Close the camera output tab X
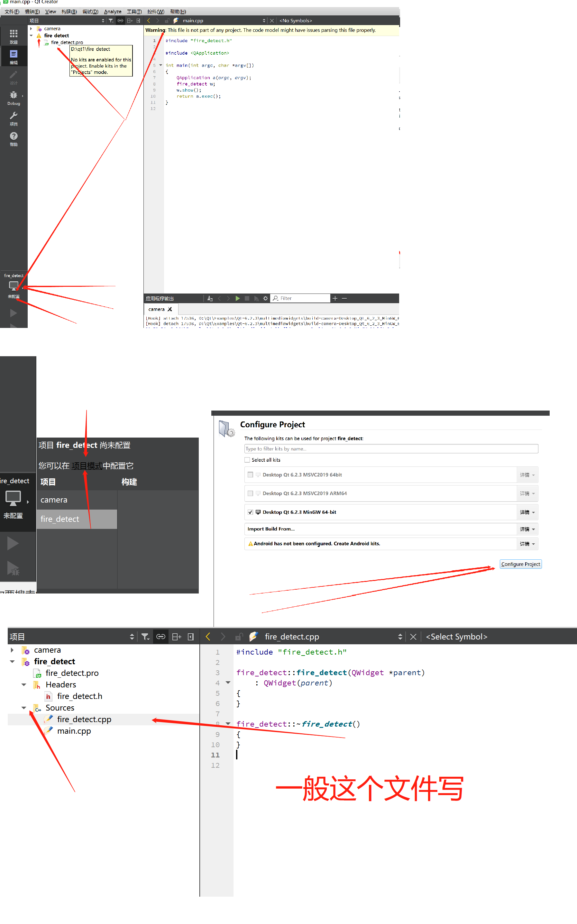This screenshot has width=577, height=924. coord(170,309)
